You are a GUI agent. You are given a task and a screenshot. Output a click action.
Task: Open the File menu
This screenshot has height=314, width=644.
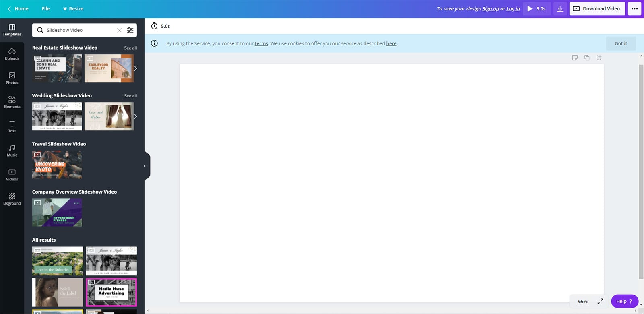(x=46, y=9)
